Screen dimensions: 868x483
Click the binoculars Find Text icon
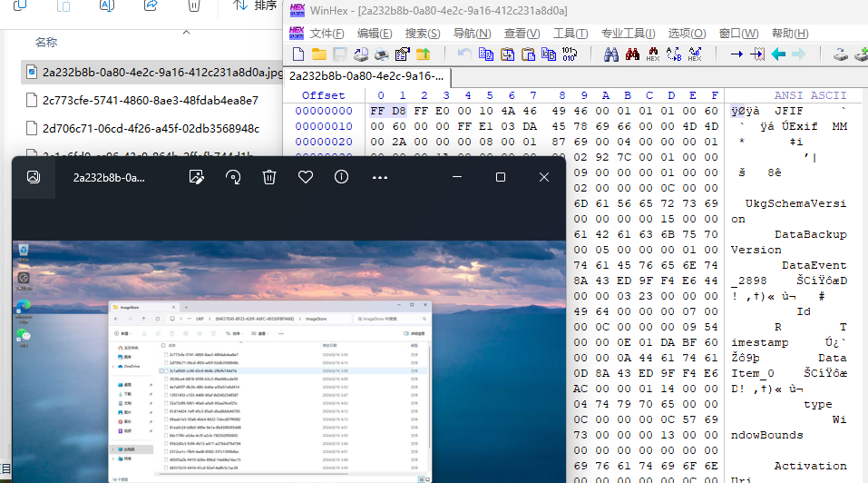pos(610,54)
